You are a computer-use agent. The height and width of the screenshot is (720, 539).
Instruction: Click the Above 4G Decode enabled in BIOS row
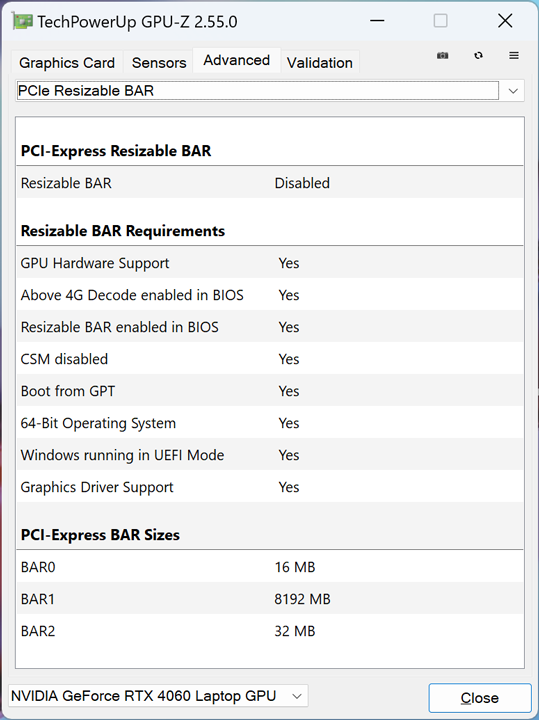pos(270,295)
